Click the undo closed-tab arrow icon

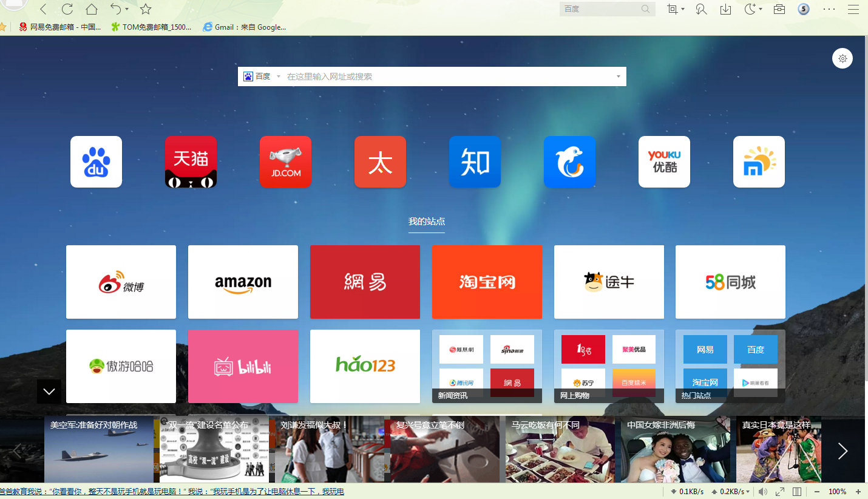pos(115,9)
